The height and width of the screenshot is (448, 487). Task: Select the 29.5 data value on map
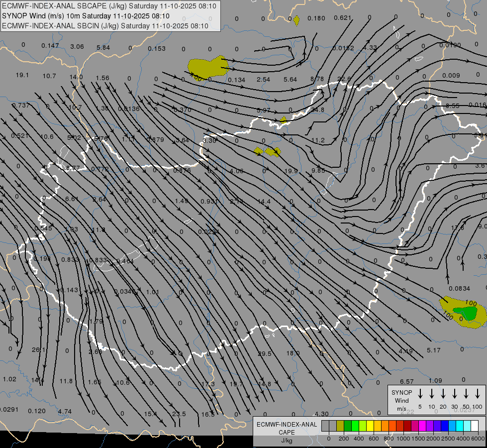click(265, 353)
